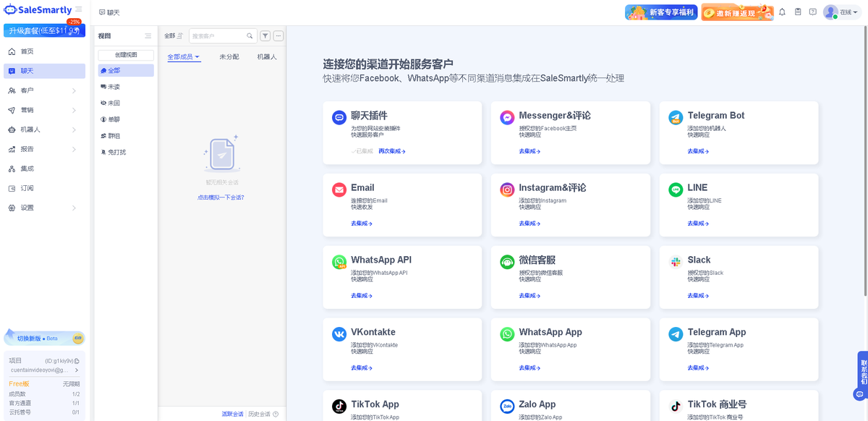The height and width of the screenshot is (421, 868).
Task: Click the WhatsApp App channel icon
Action: (507, 334)
